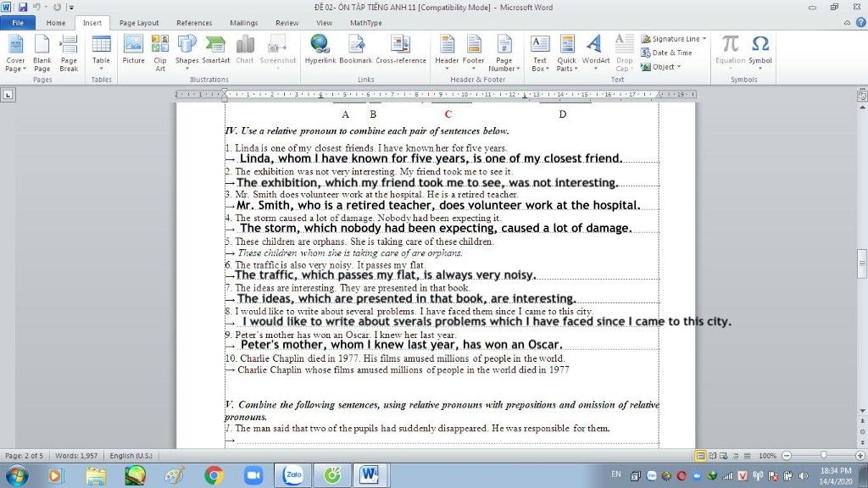The image size is (868, 488).
Task: Move the zoom slider handle
Action: (x=824, y=455)
